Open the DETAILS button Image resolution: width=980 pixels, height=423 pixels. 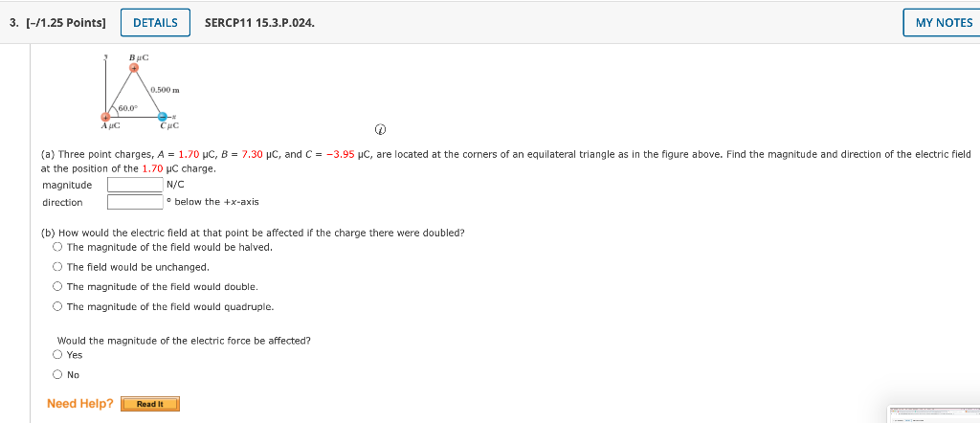tap(155, 23)
